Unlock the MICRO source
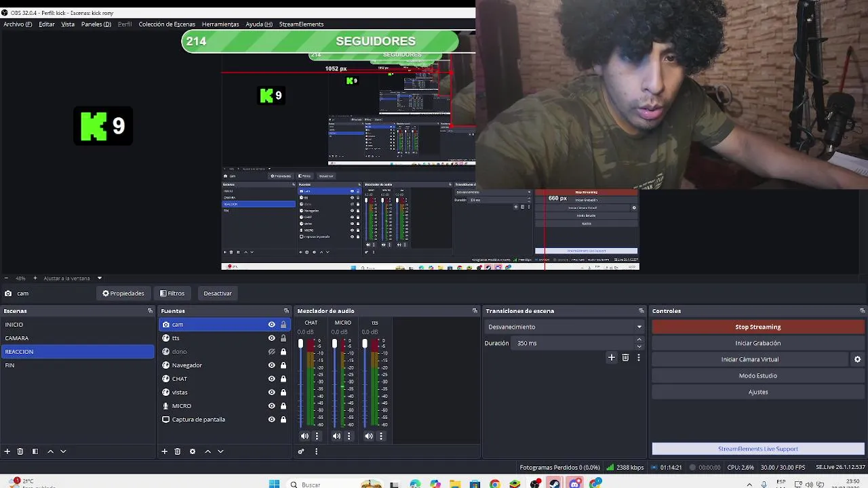 (x=283, y=406)
